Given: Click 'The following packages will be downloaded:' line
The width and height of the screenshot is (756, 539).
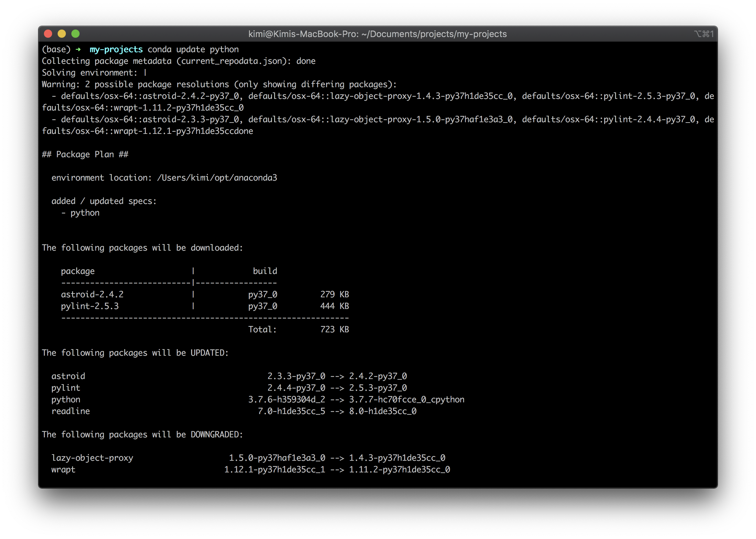Looking at the screenshot, I should (x=142, y=248).
